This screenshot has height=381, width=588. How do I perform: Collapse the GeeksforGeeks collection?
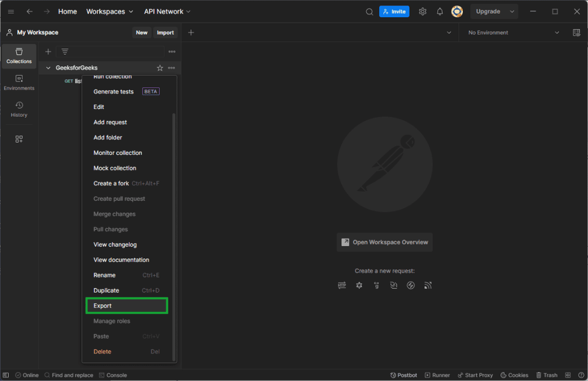(48, 68)
